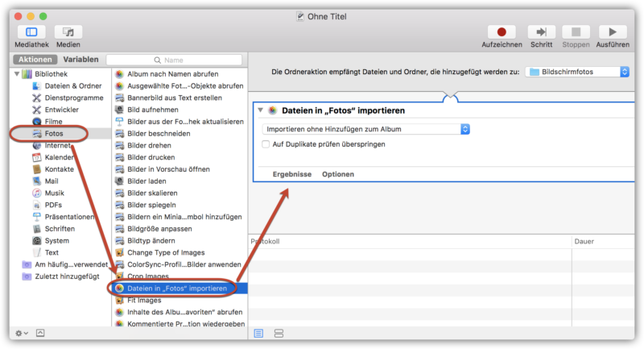This screenshot has width=644, height=349.
Task: Open the Medien media browser
Action: click(x=68, y=32)
